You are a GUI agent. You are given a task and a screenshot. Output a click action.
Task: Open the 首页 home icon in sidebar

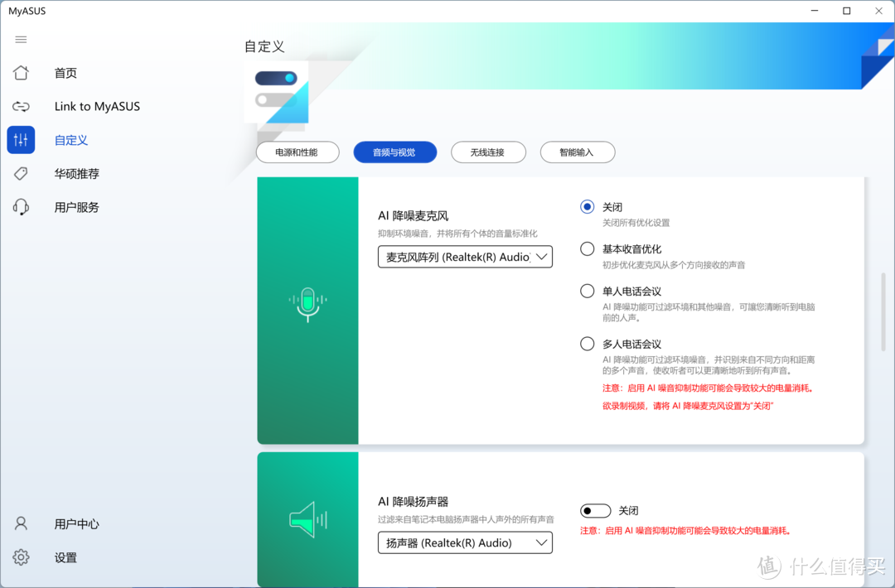pyautogui.click(x=21, y=73)
